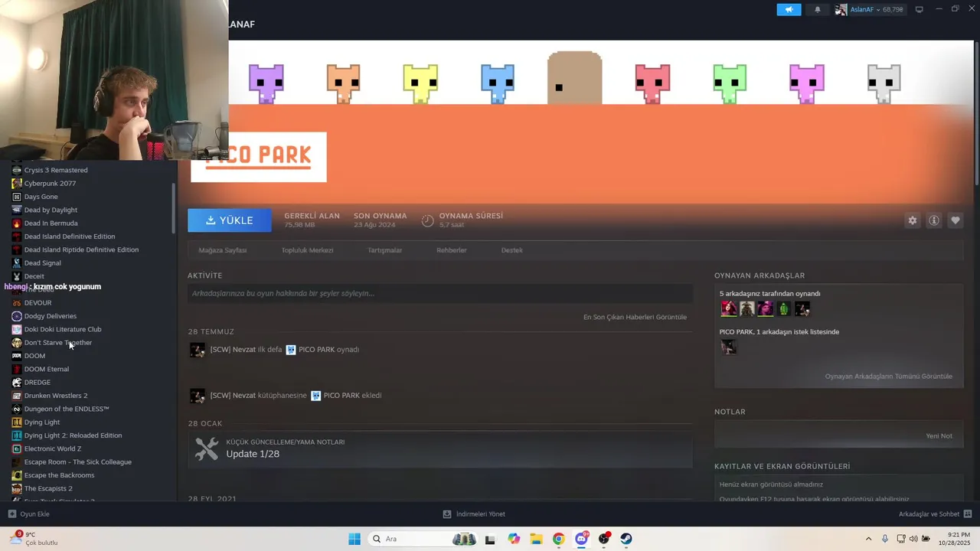Click Yeni Not to add note
This screenshot has height=551, width=980.
(x=939, y=436)
